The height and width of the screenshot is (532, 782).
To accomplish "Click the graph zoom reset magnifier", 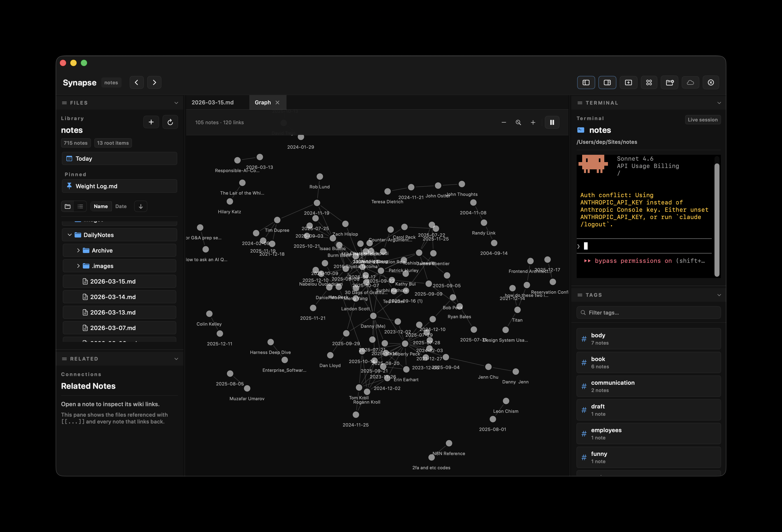I will pyautogui.click(x=518, y=122).
